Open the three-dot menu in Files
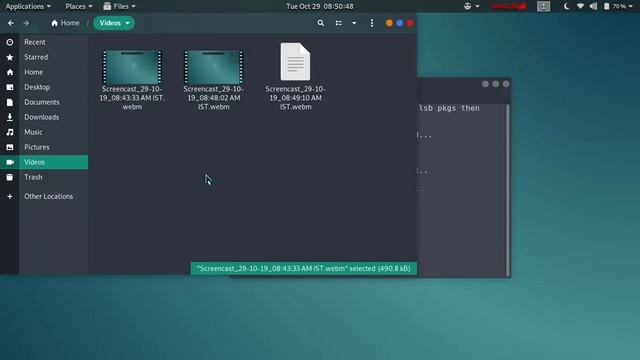The height and width of the screenshot is (360, 640). coord(371,23)
